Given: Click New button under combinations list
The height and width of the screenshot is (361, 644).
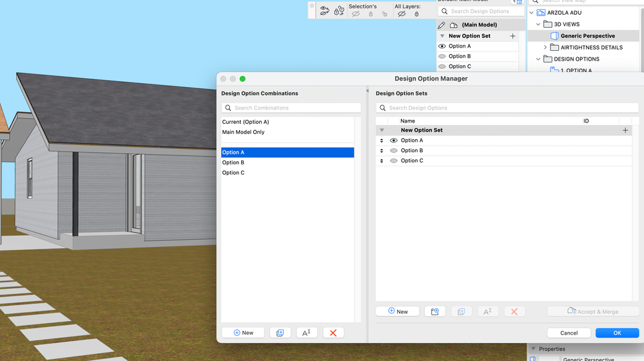Looking at the screenshot, I should tap(243, 333).
